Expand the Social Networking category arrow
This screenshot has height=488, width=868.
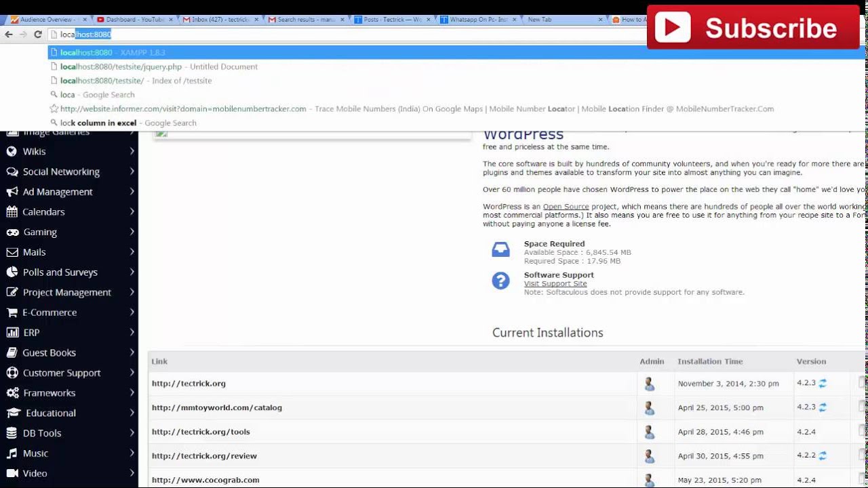[132, 171]
